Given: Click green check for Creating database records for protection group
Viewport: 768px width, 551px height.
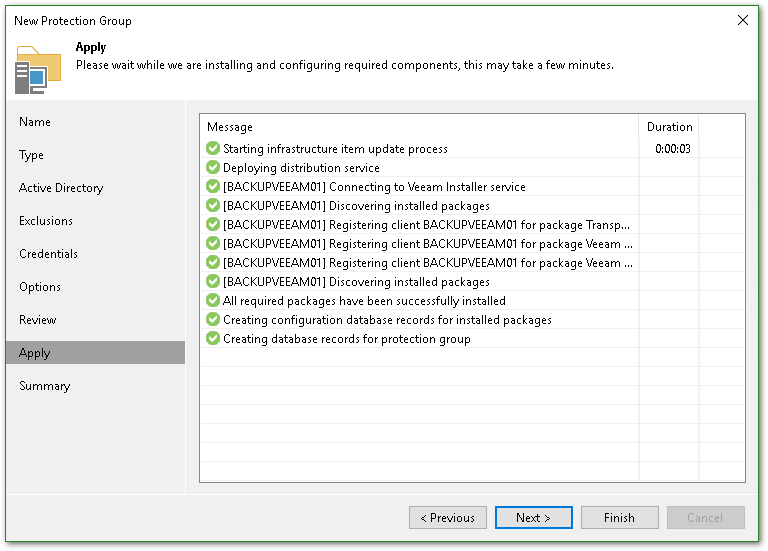Looking at the screenshot, I should (213, 339).
